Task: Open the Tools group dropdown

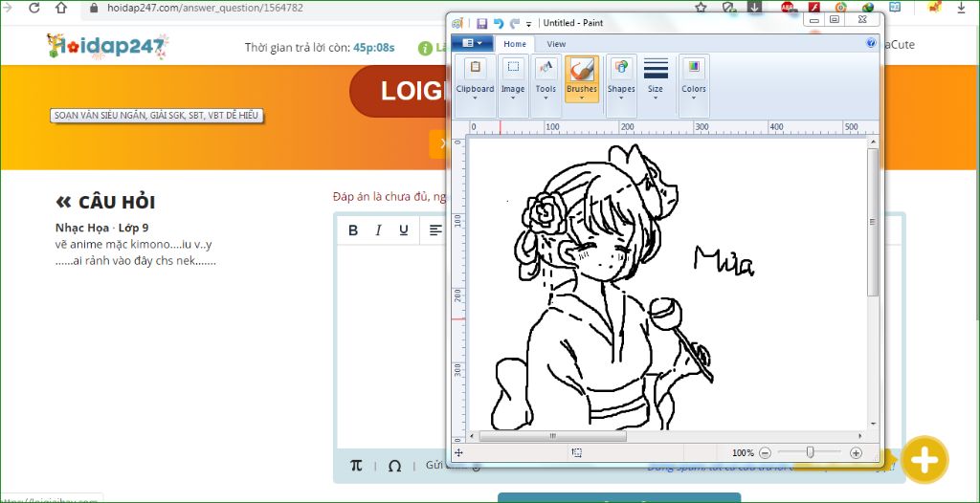Action: [x=546, y=86]
